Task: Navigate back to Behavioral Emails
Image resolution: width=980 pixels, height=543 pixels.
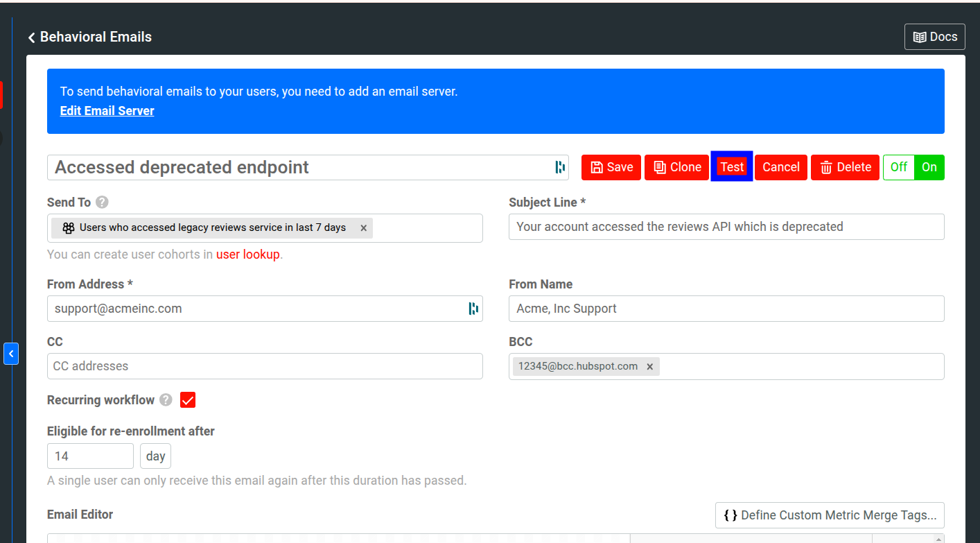Action: pos(89,36)
